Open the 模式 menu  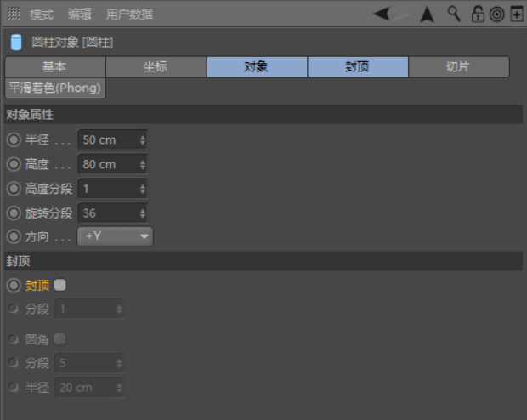point(42,14)
